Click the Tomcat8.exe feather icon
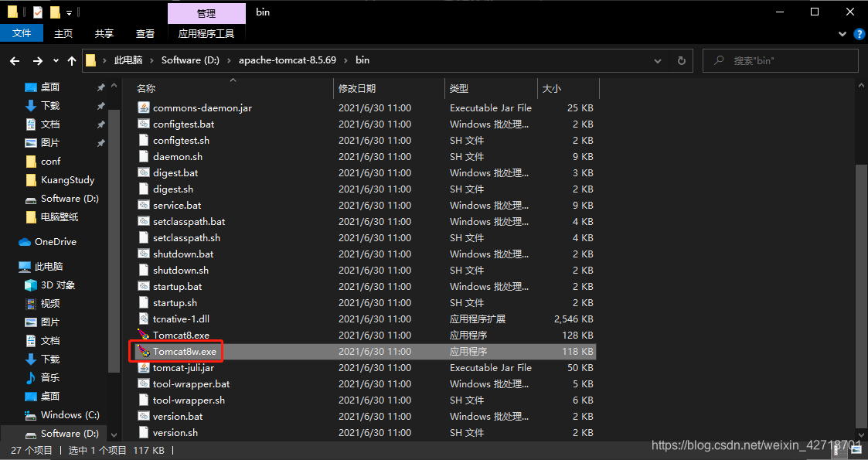 (x=144, y=335)
